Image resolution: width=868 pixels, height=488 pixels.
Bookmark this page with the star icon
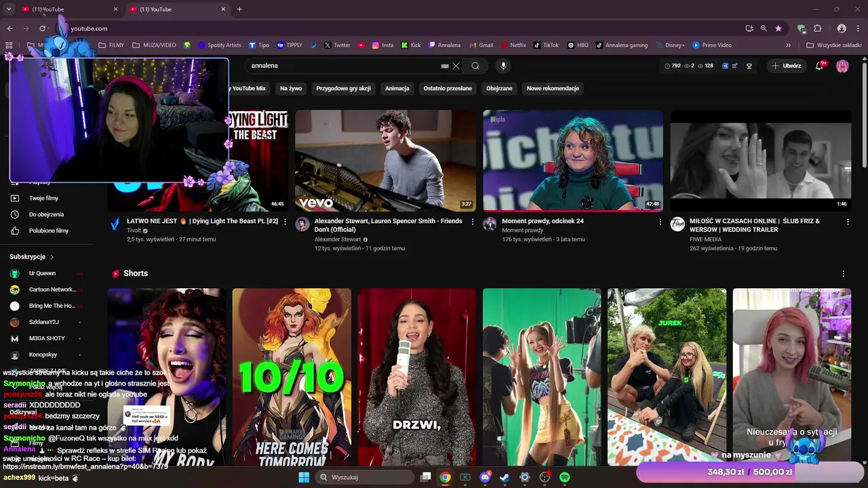pos(778,28)
